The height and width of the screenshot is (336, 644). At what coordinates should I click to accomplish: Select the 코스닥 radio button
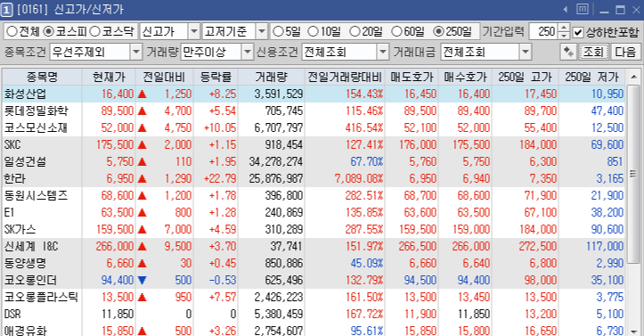tap(95, 31)
